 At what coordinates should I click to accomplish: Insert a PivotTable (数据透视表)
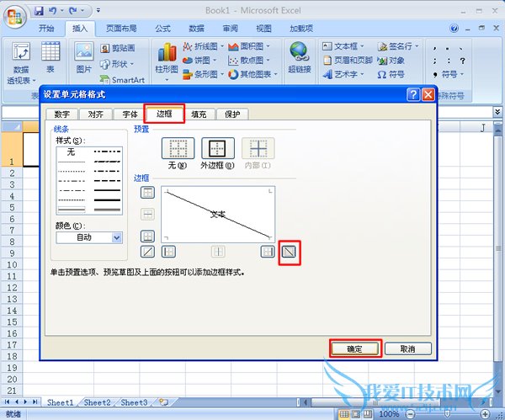(21, 63)
